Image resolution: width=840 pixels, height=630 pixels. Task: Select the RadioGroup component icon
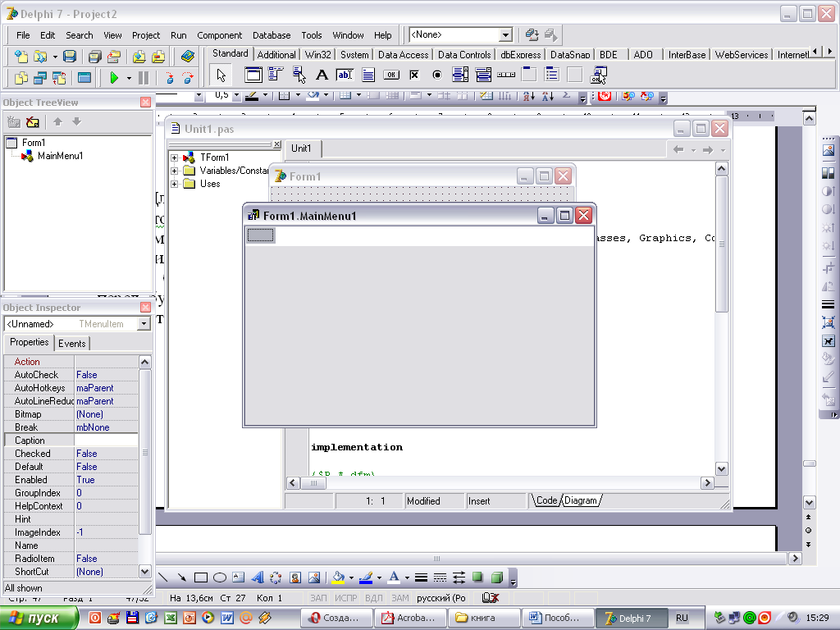click(x=552, y=75)
